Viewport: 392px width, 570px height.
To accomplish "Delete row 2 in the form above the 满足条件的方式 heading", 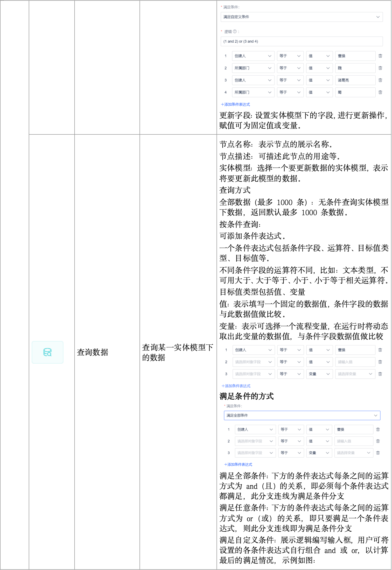I will [x=380, y=362].
